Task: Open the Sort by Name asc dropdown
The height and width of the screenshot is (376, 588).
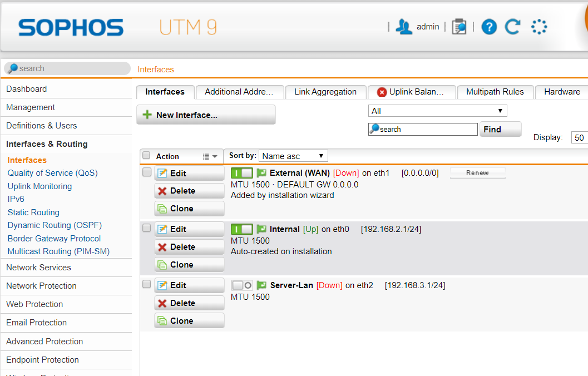Action: (x=293, y=156)
